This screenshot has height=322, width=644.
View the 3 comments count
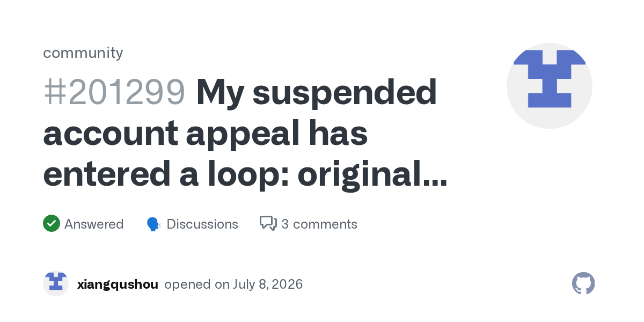tap(319, 224)
